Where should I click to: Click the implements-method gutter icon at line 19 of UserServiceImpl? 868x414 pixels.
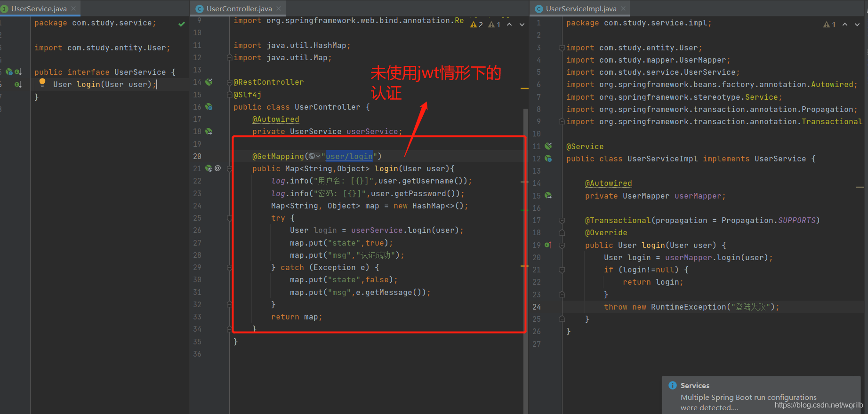pos(548,245)
